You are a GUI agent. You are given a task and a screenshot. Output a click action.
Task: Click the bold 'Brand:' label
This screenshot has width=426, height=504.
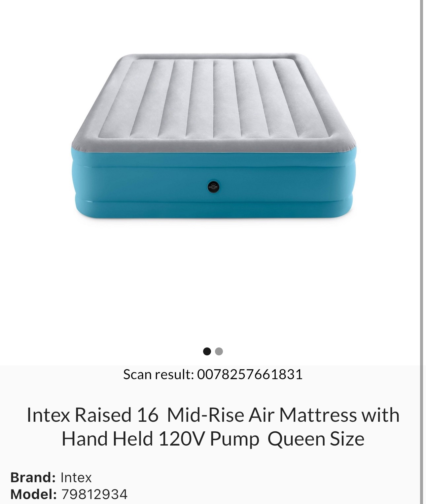pos(33,478)
